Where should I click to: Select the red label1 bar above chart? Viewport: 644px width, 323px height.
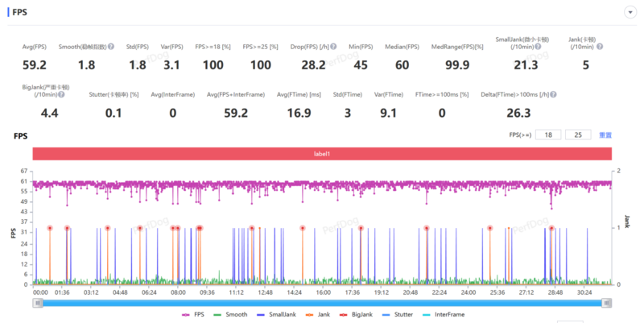pos(322,154)
